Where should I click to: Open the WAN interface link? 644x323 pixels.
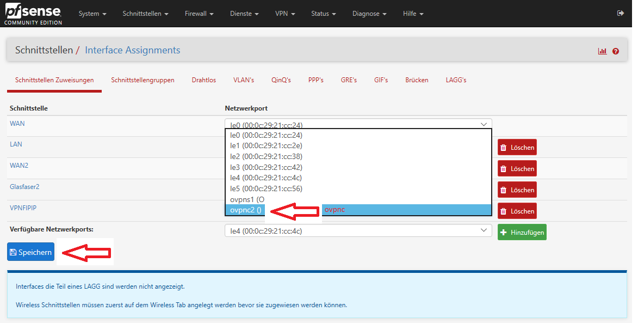(x=17, y=124)
